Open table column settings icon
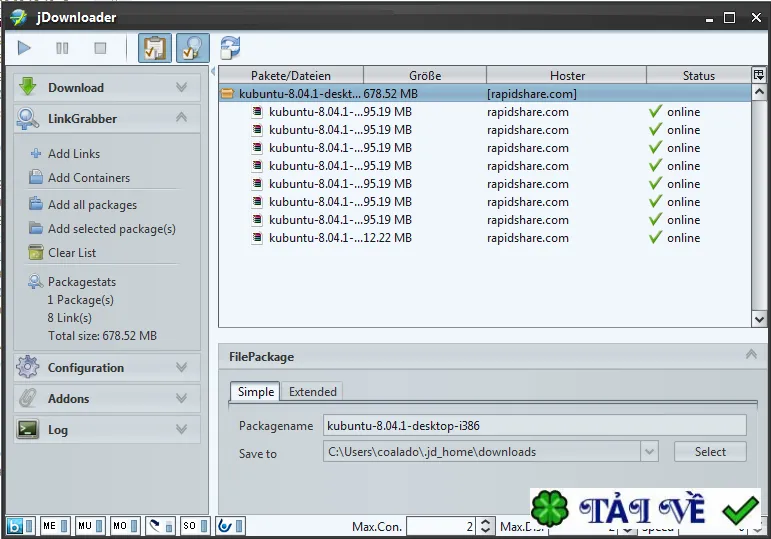 point(759,75)
